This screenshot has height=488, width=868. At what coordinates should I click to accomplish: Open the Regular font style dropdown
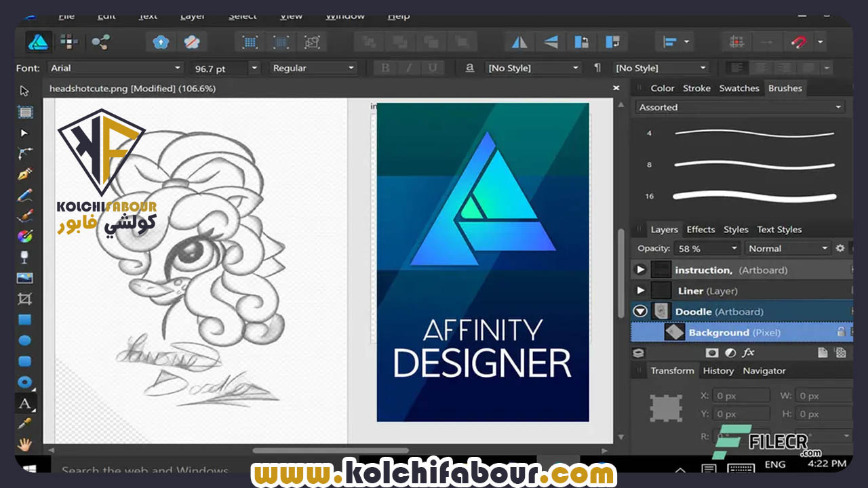(x=313, y=68)
